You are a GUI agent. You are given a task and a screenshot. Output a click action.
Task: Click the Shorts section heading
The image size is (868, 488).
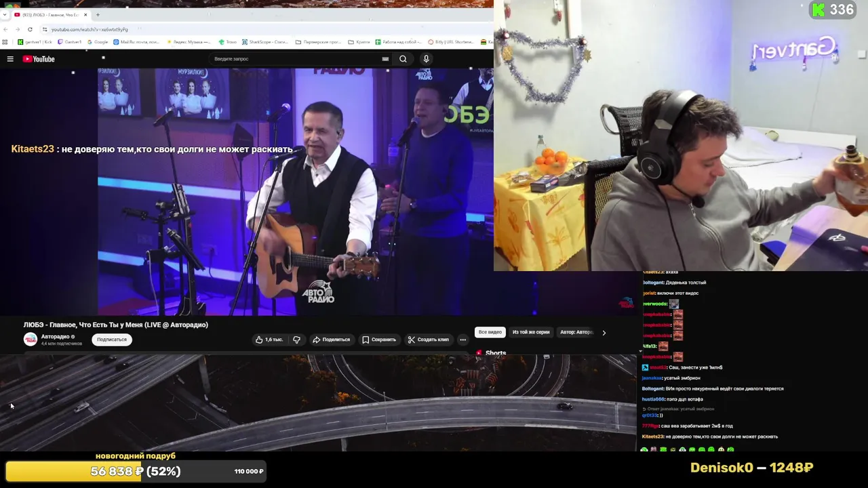coord(496,353)
